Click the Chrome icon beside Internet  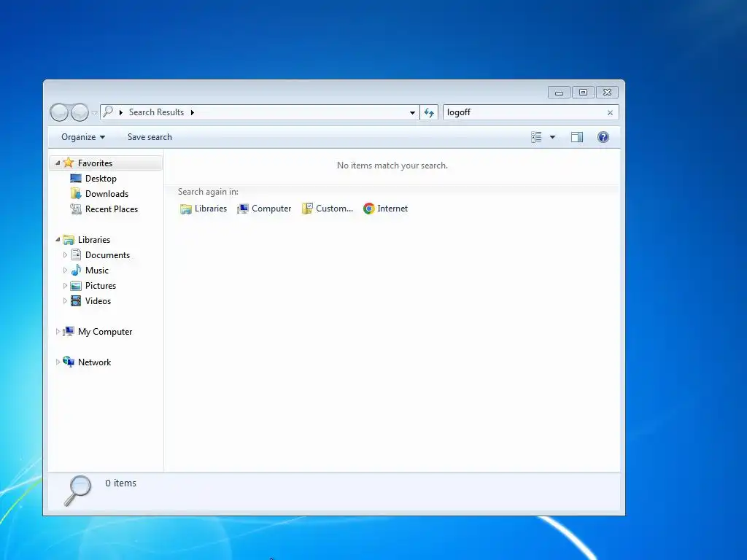pyautogui.click(x=368, y=209)
